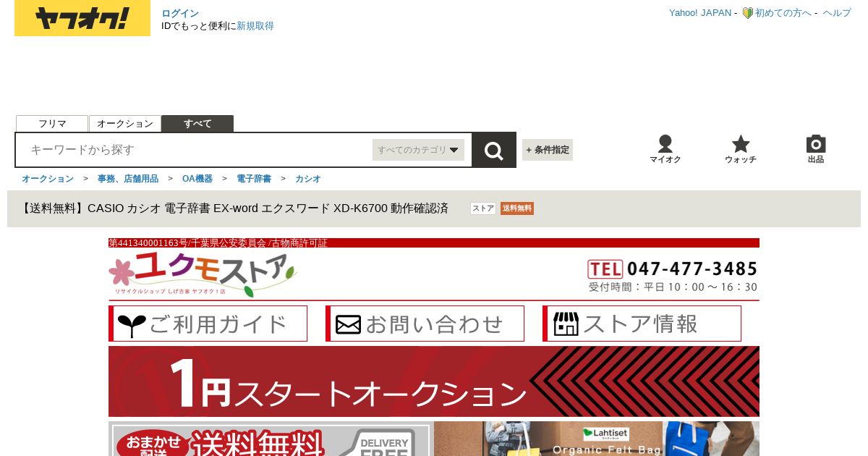Go to 事務、店舗用品 breadcrumb

(128, 179)
